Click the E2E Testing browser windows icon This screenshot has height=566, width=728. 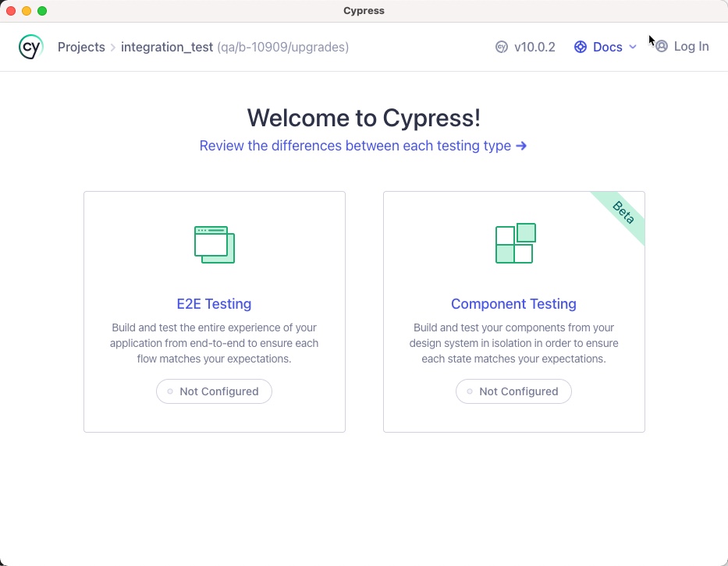click(x=215, y=245)
